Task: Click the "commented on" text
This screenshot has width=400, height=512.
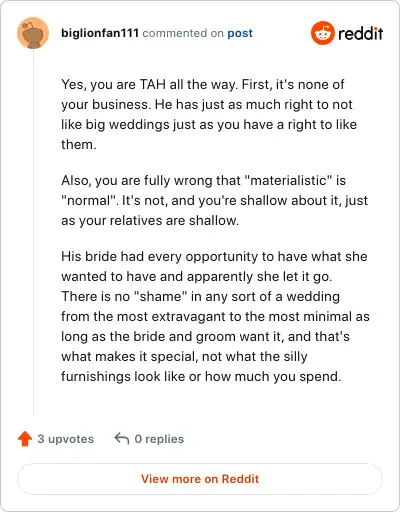Action: pos(183,33)
